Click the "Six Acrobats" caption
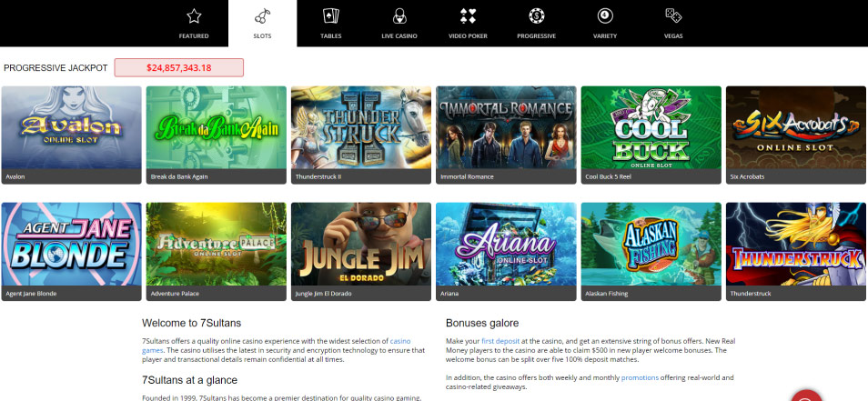 click(747, 177)
